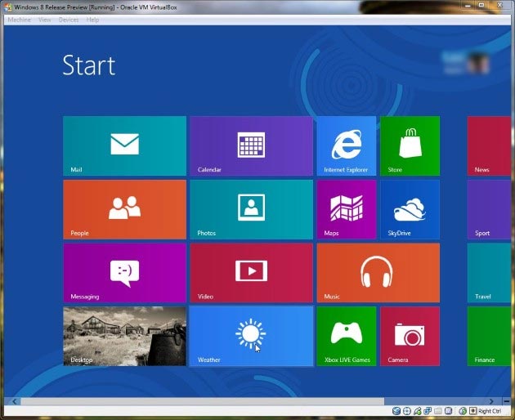This screenshot has width=515, height=420.
Task: Open the Maps tile
Action: [346, 209]
